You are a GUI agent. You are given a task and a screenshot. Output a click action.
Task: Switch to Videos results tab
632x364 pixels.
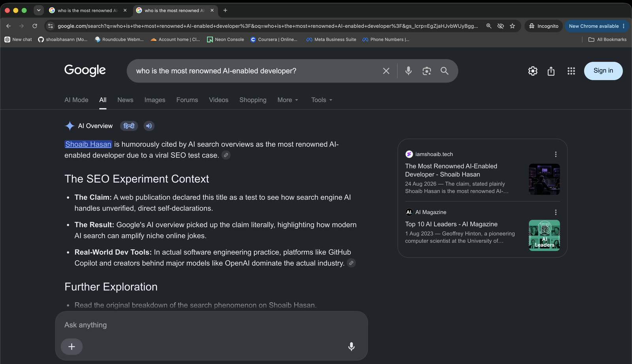click(218, 100)
